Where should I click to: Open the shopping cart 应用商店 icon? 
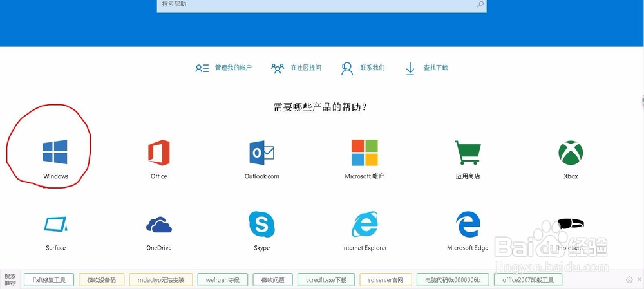(468, 153)
